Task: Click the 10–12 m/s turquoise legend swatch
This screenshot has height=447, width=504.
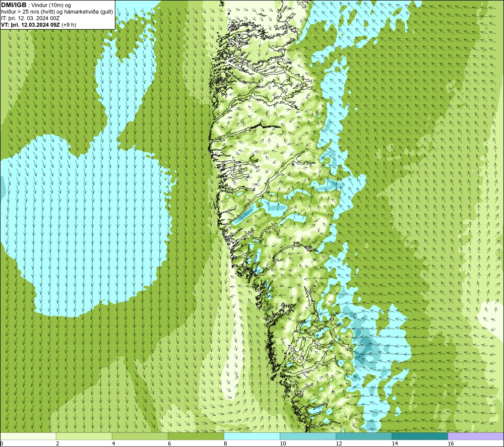Action: 308,436
